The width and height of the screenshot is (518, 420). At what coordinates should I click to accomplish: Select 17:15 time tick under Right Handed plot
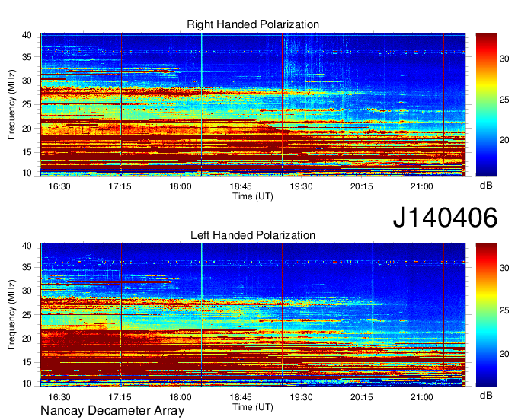click(x=120, y=186)
